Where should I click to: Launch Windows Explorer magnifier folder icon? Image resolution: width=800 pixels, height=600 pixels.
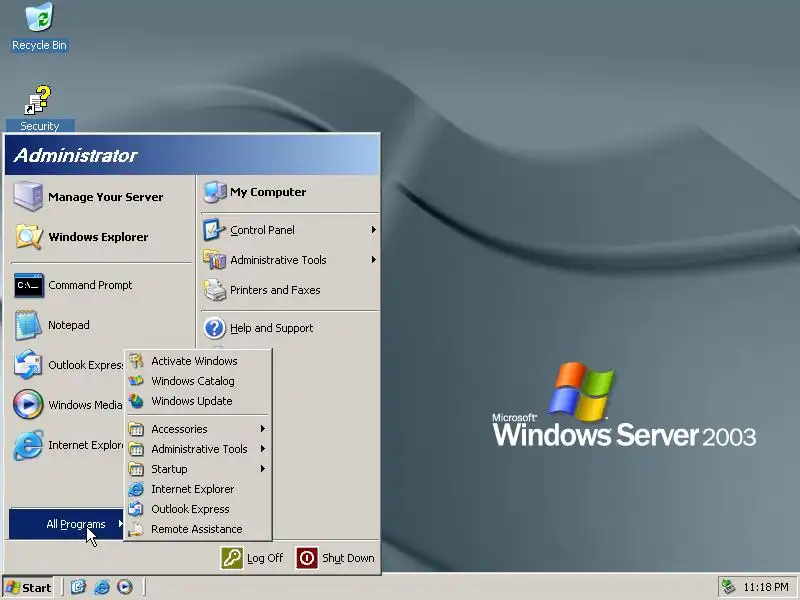point(28,237)
